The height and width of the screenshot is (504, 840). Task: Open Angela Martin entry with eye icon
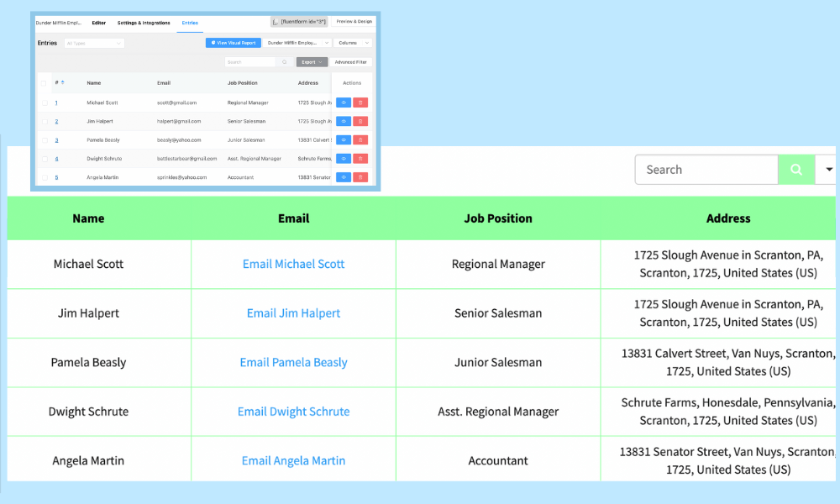tap(344, 177)
